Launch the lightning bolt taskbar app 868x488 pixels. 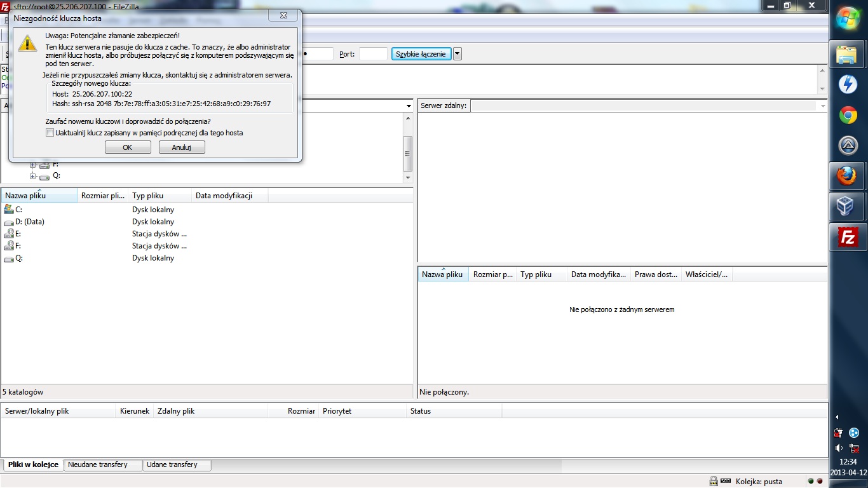(848, 85)
